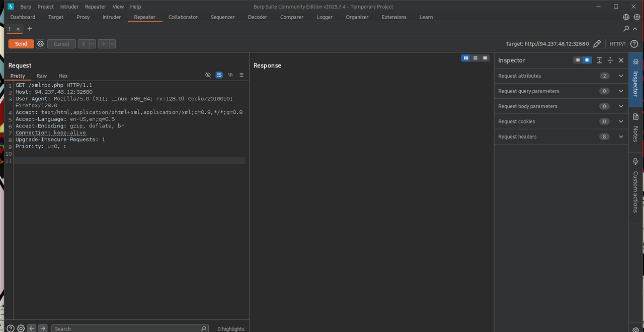
Task: Select the Pretty request view tab
Action: (18, 76)
